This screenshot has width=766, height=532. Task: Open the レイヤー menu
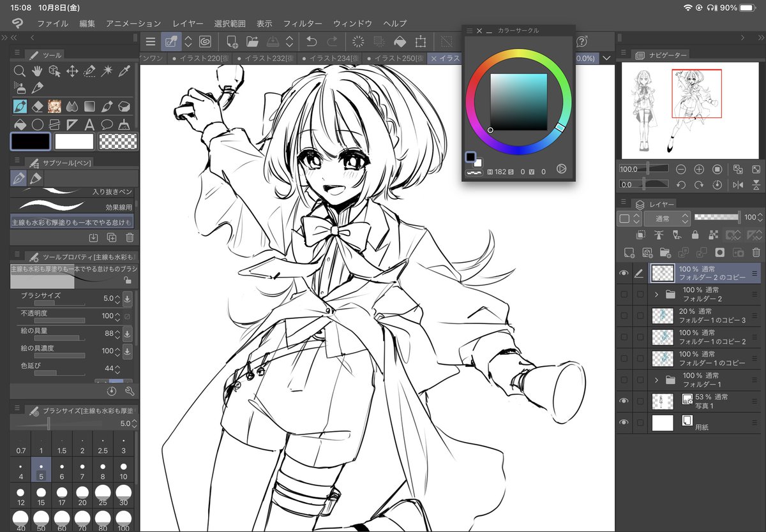click(x=188, y=24)
